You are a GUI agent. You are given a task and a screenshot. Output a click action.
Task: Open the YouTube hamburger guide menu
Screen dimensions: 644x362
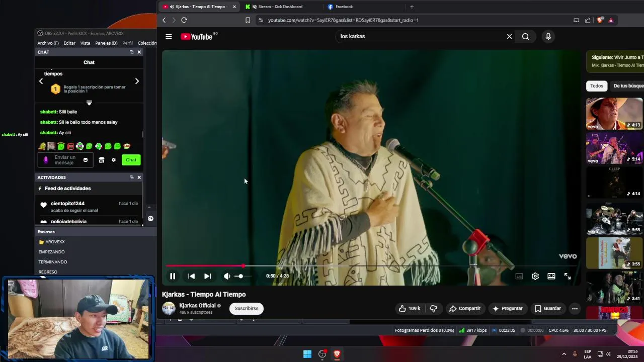pos(169,36)
